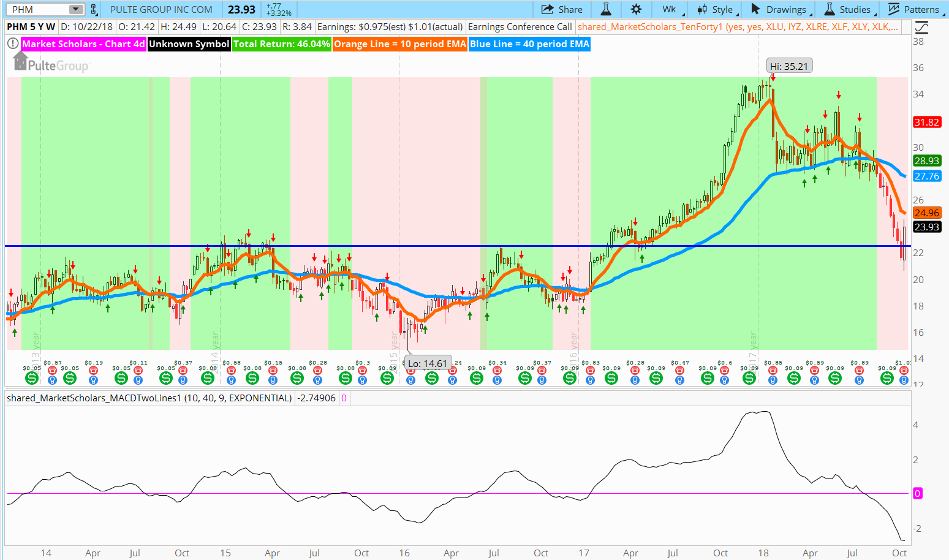Click the 'Blue Line = 40 period EMA' label

530,44
